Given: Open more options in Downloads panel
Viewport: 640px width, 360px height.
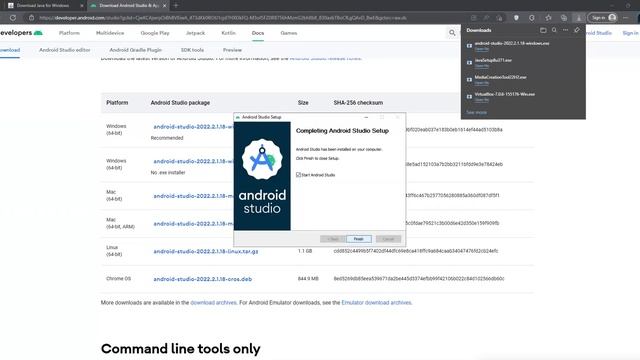Looking at the screenshot, I should [x=565, y=30].
